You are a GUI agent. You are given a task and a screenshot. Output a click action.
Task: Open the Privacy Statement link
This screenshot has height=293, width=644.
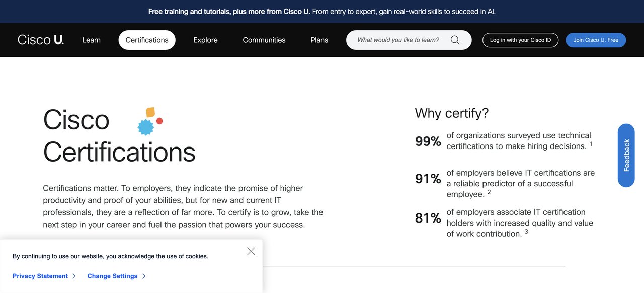40,276
